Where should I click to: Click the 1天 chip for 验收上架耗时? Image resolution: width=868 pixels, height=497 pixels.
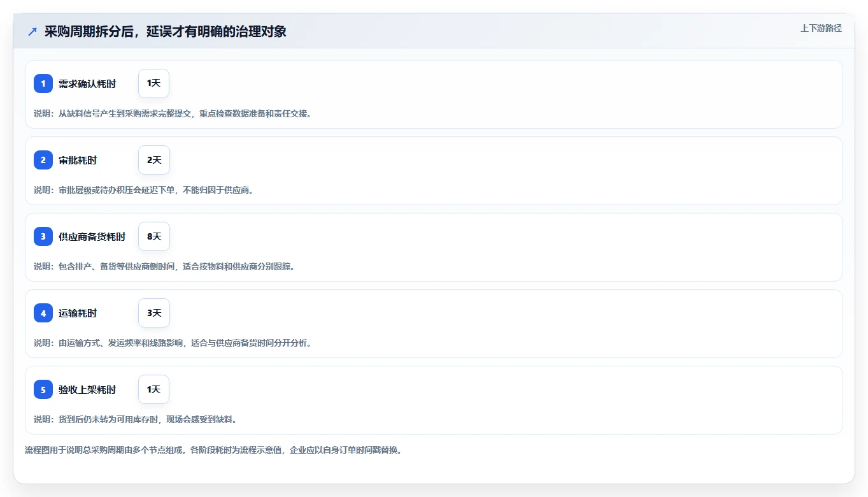pyautogui.click(x=153, y=389)
